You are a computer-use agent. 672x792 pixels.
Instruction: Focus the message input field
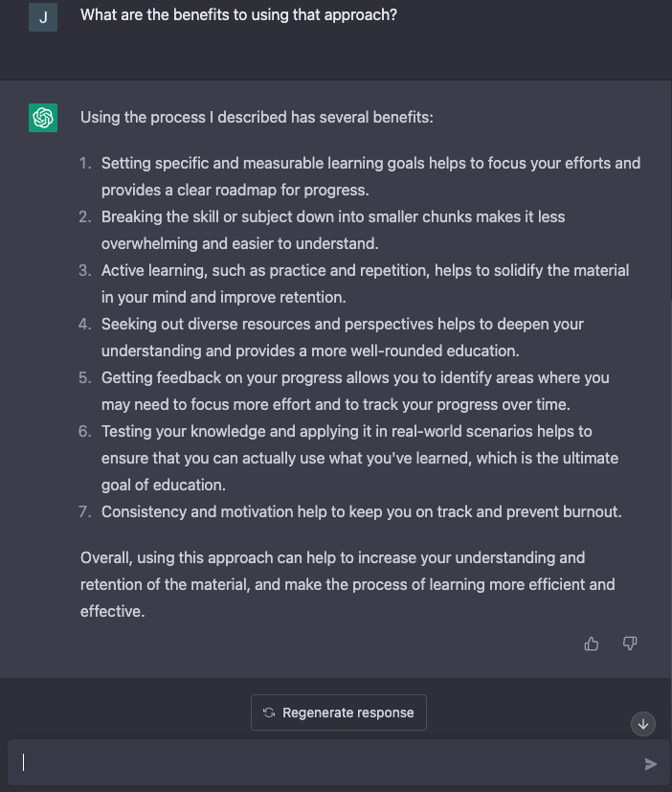(325, 763)
